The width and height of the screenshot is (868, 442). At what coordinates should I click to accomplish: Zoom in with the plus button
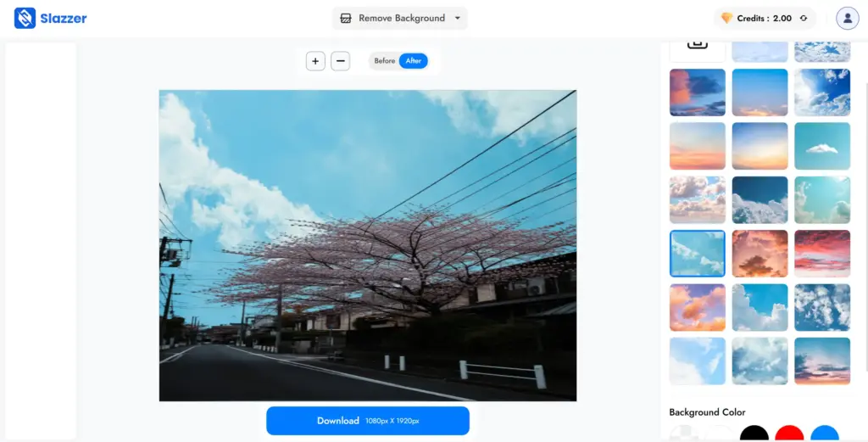315,61
